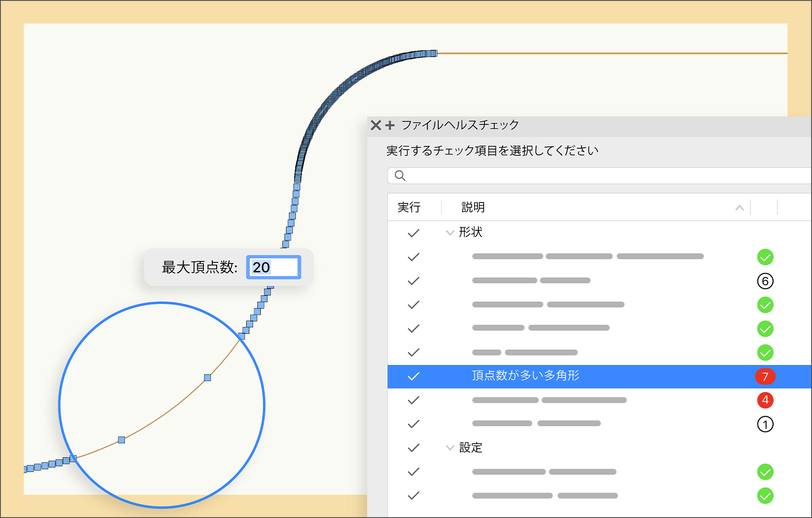Click the plus icon beside the panel title
This screenshot has height=518, width=812.
point(390,125)
